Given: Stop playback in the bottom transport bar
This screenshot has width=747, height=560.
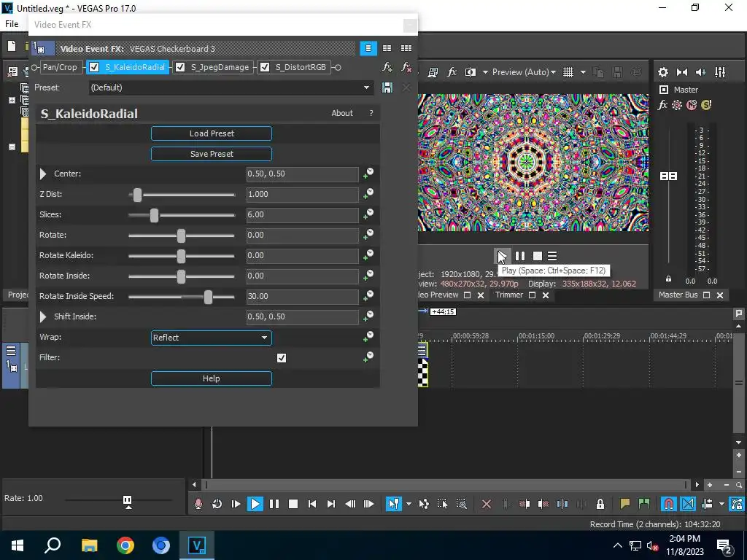Looking at the screenshot, I should (x=293, y=504).
